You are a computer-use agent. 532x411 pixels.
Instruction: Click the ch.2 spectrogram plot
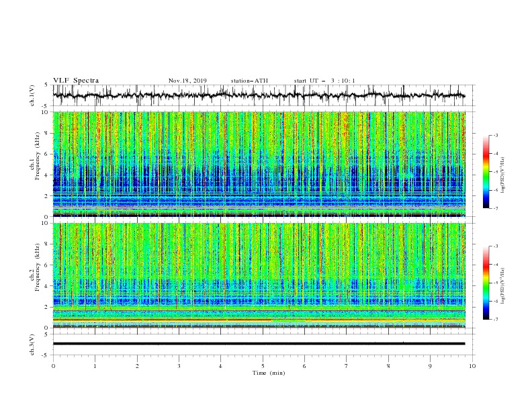coord(259,275)
